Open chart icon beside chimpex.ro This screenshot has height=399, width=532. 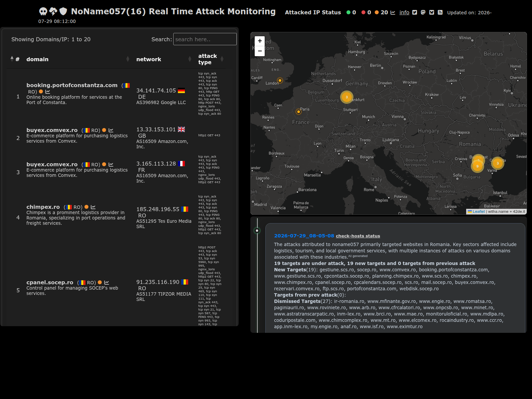click(x=93, y=207)
